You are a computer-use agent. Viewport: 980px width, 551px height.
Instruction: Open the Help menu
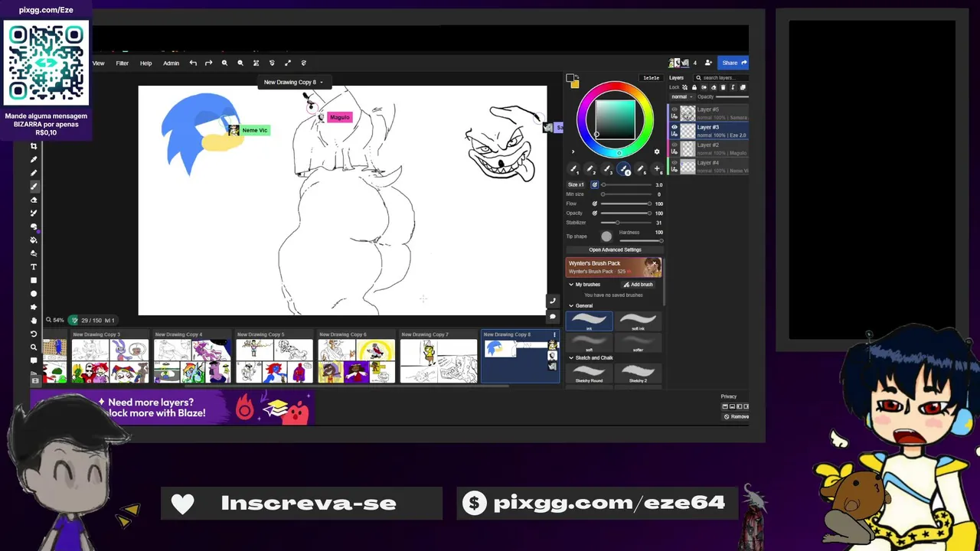point(145,63)
